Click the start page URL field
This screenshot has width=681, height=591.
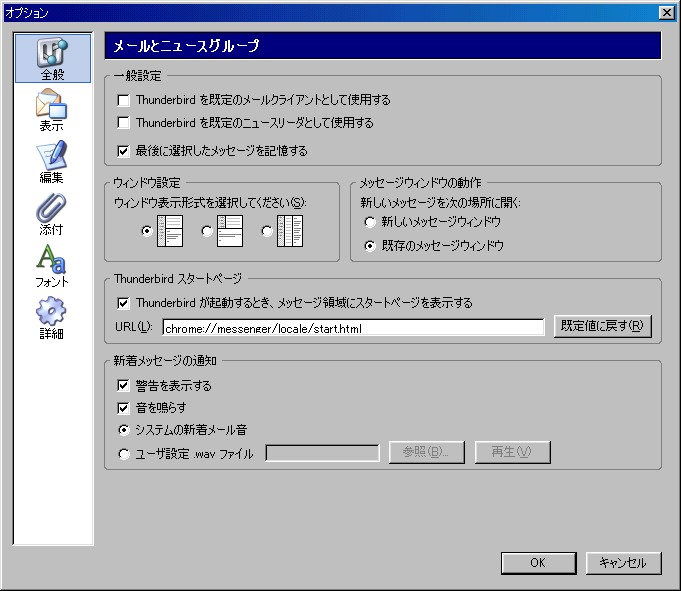[x=353, y=327]
